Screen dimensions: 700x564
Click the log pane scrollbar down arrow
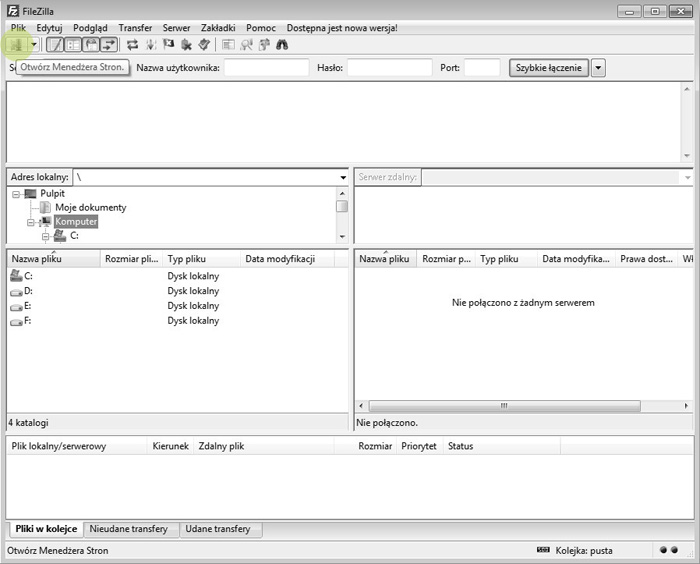point(687,156)
